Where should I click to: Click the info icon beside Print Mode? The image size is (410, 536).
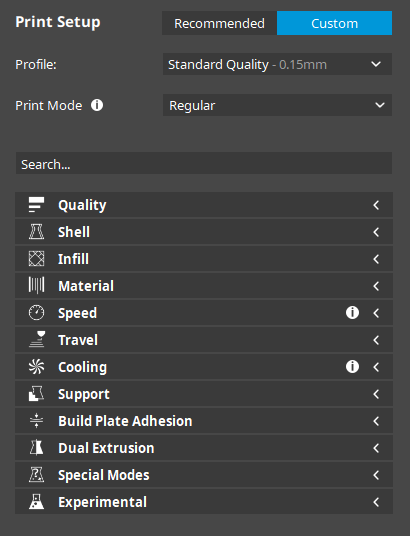coord(97,105)
